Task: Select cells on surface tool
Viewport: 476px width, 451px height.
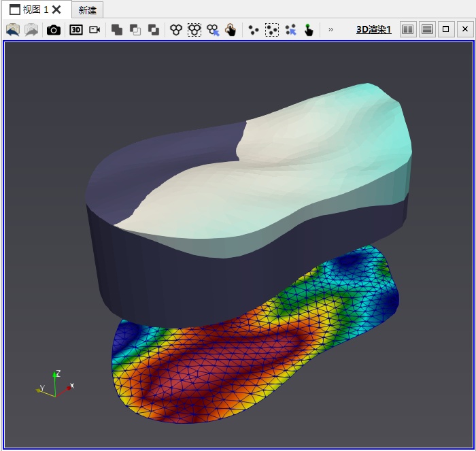Action: pyautogui.click(x=176, y=30)
